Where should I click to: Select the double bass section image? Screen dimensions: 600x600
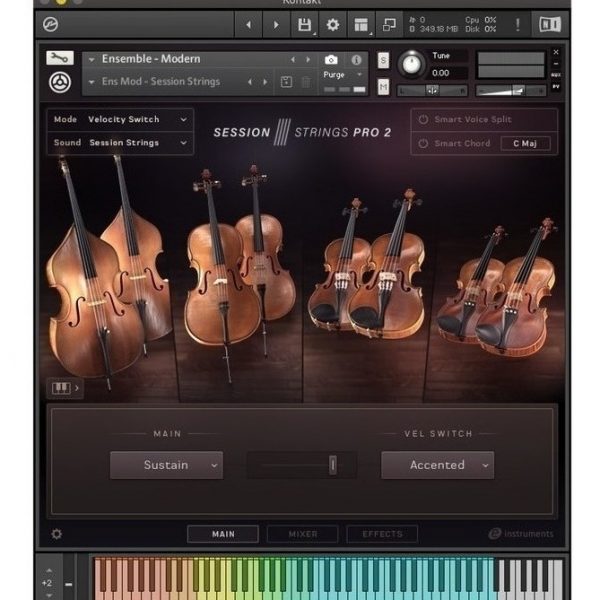[x=109, y=272]
